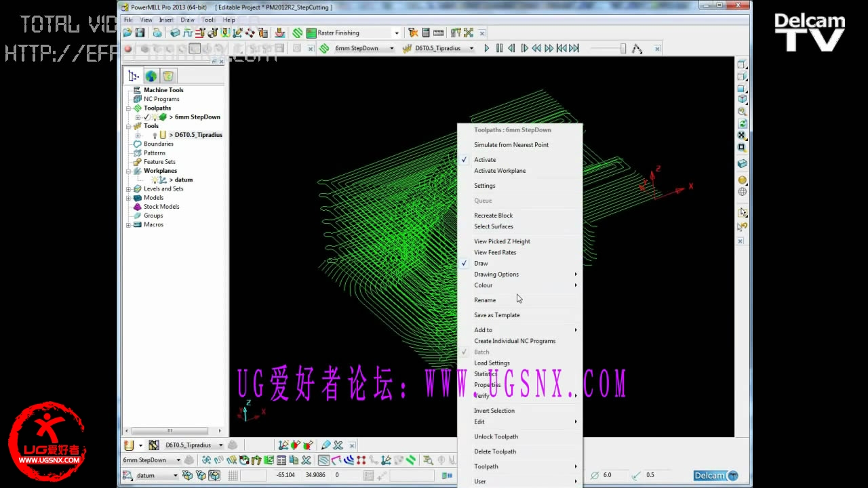868x488 pixels.
Task: Collapse the Workplanes tree branch
Action: 128,171
